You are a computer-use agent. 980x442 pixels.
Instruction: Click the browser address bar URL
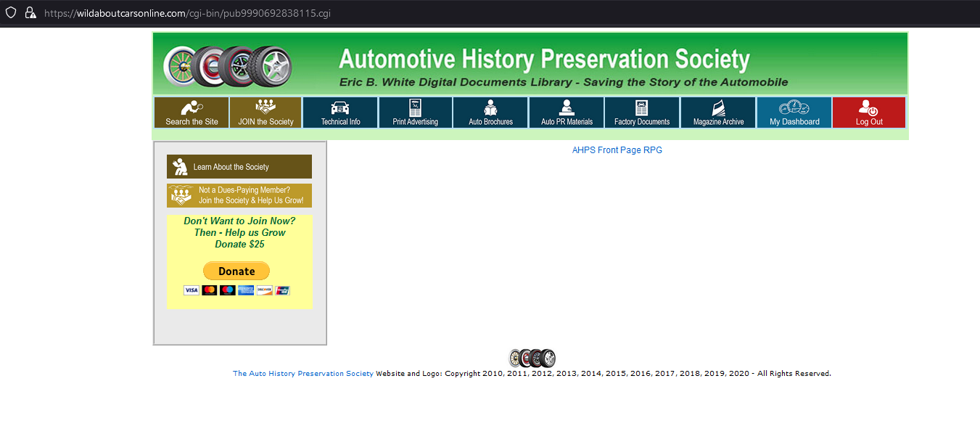coord(187,13)
